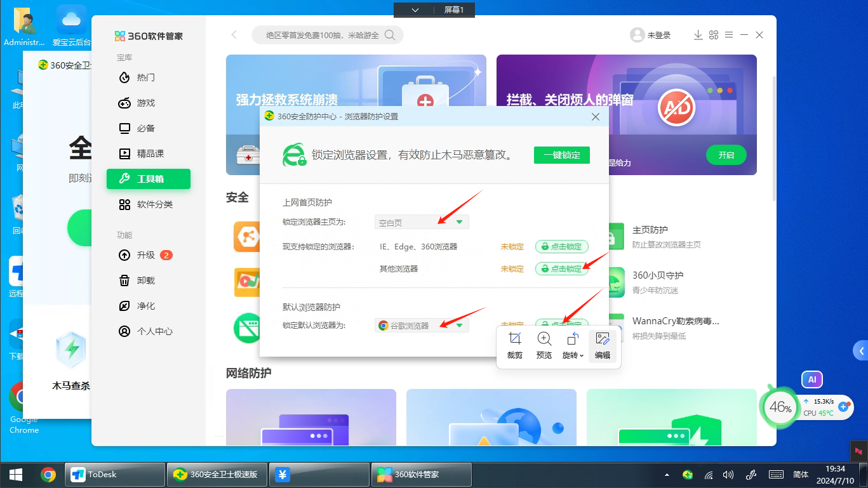
Task: Click the Chrome icon in taskbar
Action: coord(48,474)
